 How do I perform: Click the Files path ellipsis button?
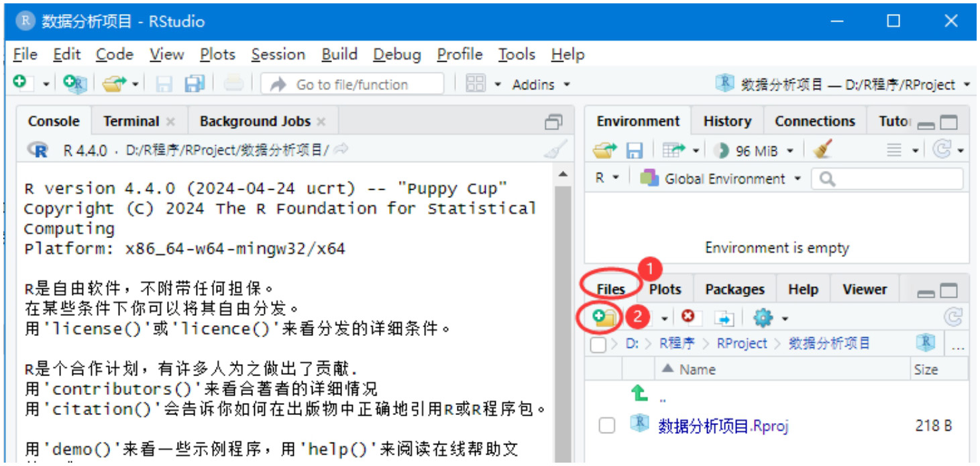click(x=958, y=345)
